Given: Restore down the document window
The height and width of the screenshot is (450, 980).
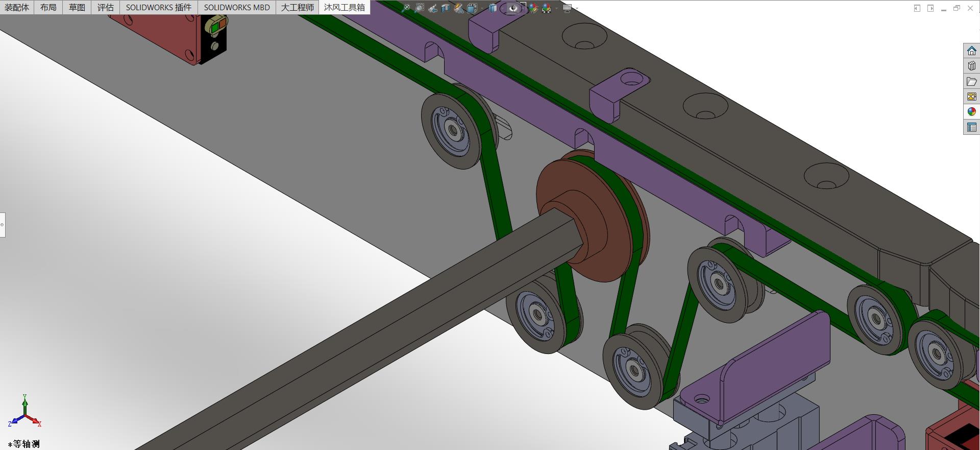Looking at the screenshot, I should point(957,8).
